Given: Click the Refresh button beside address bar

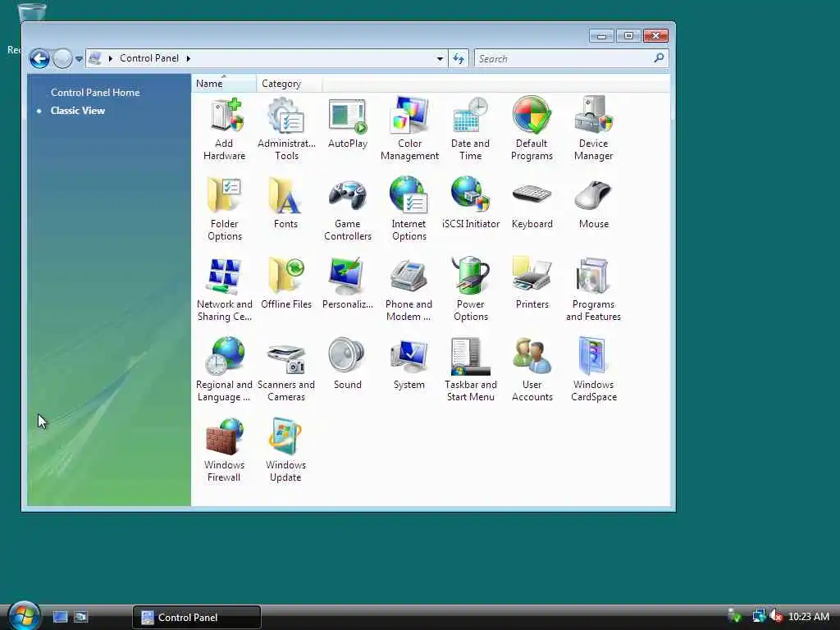Looking at the screenshot, I should 459,58.
